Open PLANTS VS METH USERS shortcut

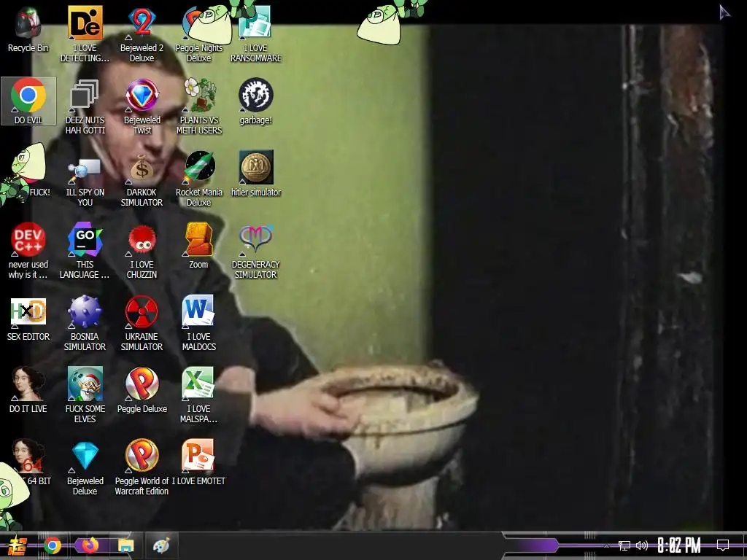[198, 106]
